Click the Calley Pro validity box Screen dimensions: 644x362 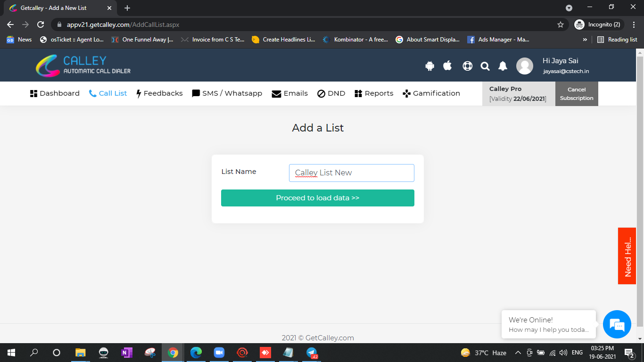click(519, 94)
